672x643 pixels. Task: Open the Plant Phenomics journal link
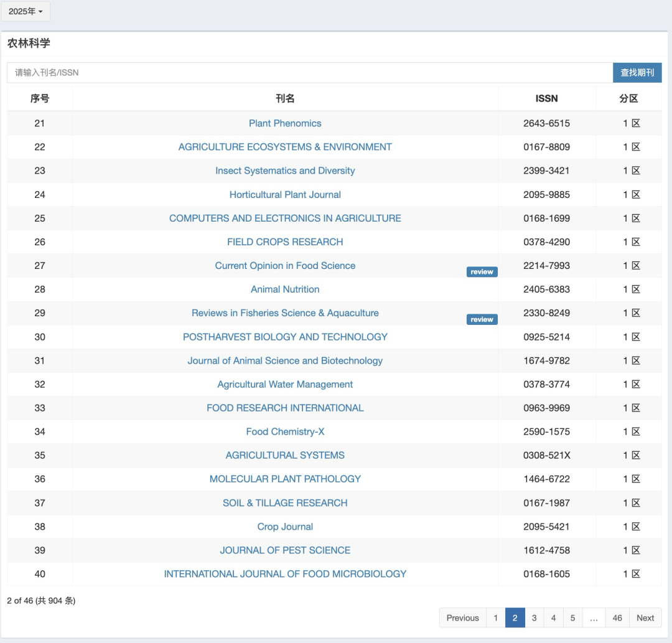coord(285,123)
